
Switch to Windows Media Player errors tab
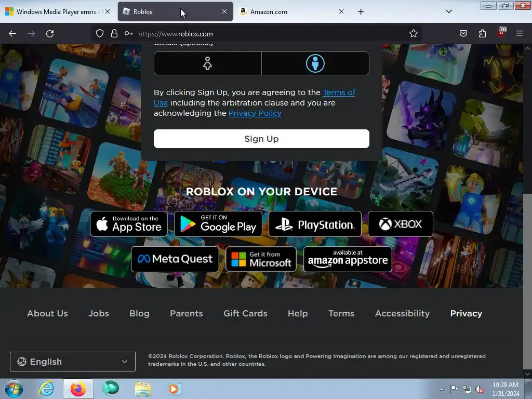pos(56,12)
